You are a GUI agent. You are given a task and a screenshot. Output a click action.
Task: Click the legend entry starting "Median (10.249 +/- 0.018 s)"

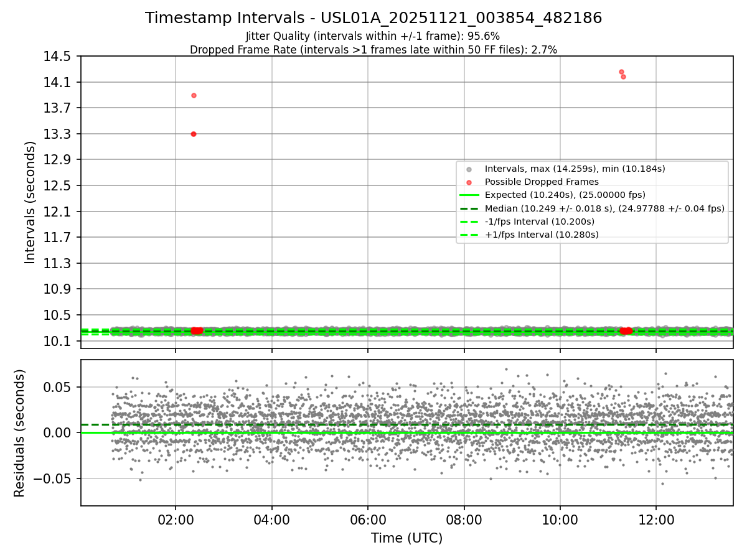point(604,208)
